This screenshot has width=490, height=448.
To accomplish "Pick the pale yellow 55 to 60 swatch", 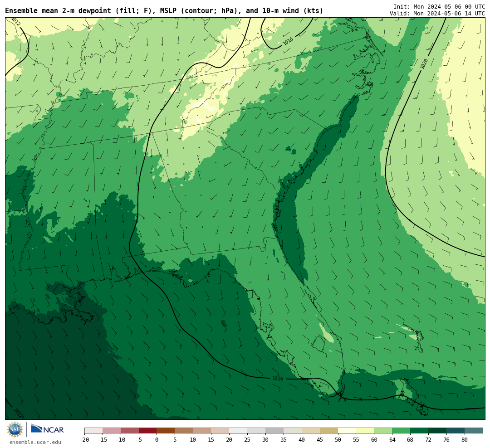I will 365,431.
